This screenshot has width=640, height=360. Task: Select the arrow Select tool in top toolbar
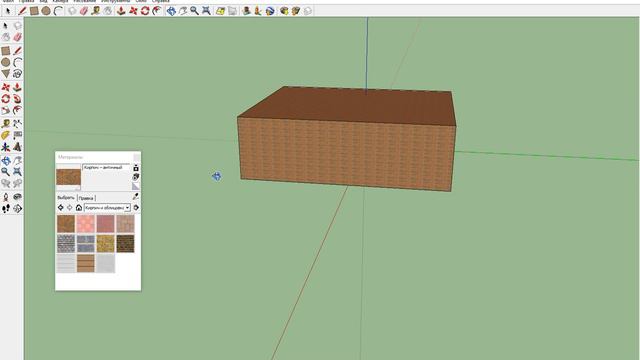click(x=8, y=11)
